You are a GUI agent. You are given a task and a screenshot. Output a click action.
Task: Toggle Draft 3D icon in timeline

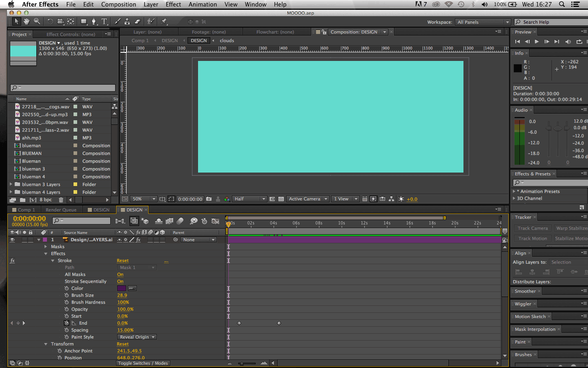click(145, 221)
